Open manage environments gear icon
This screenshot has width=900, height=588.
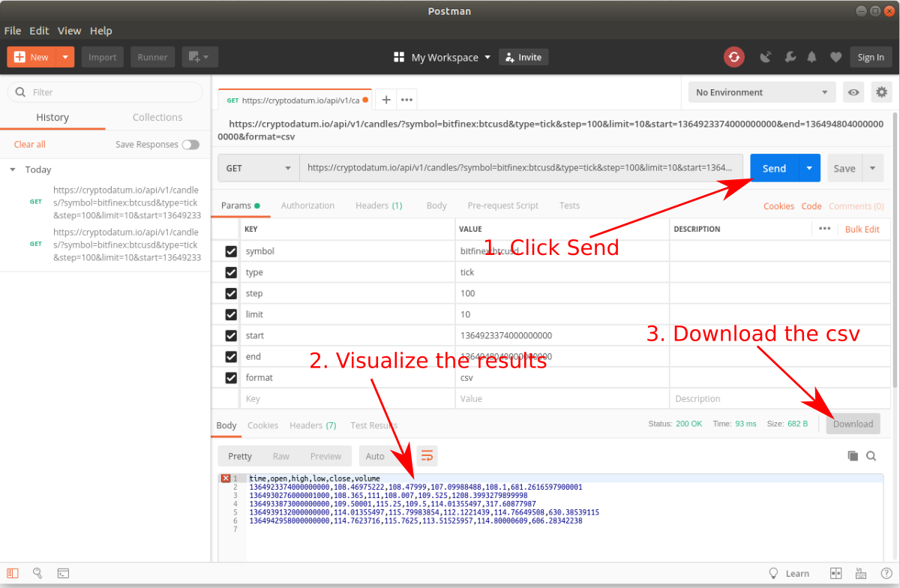click(x=881, y=92)
